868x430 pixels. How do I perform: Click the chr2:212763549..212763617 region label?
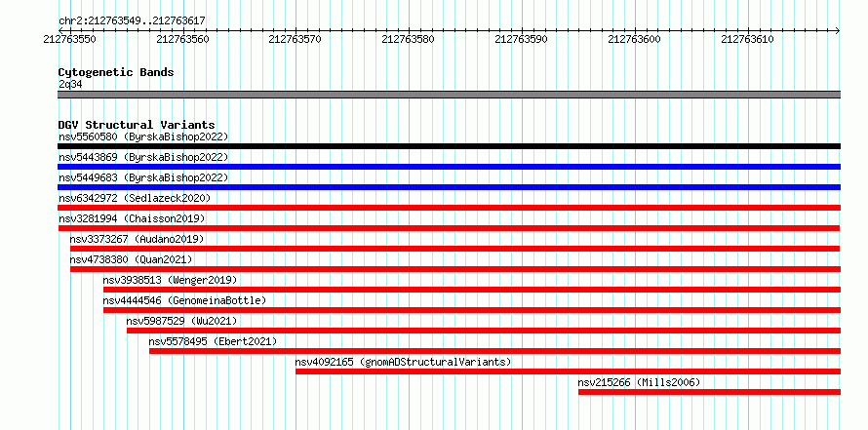(132, 21)
